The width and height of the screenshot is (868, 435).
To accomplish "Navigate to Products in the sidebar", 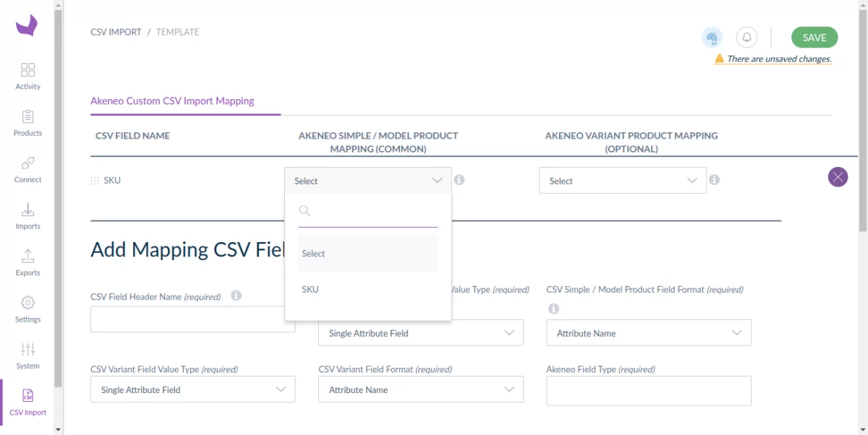I will pyautogui.click(x=27, y=123).
